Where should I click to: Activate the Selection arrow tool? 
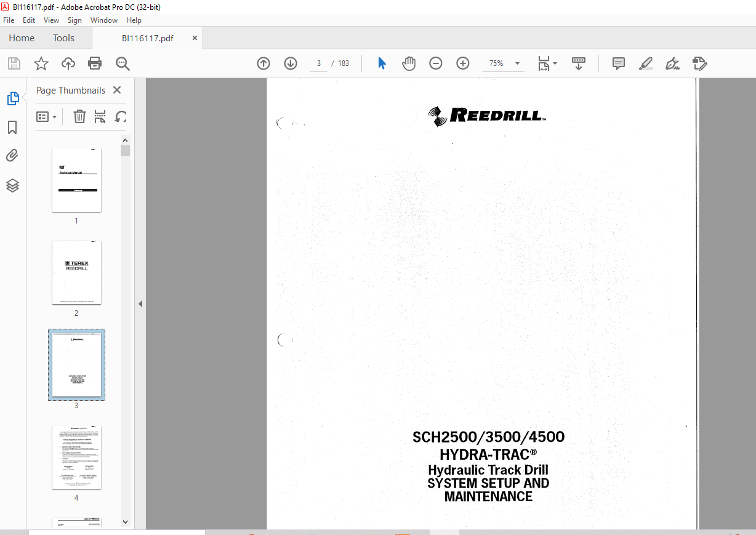[x=382, y=63]
